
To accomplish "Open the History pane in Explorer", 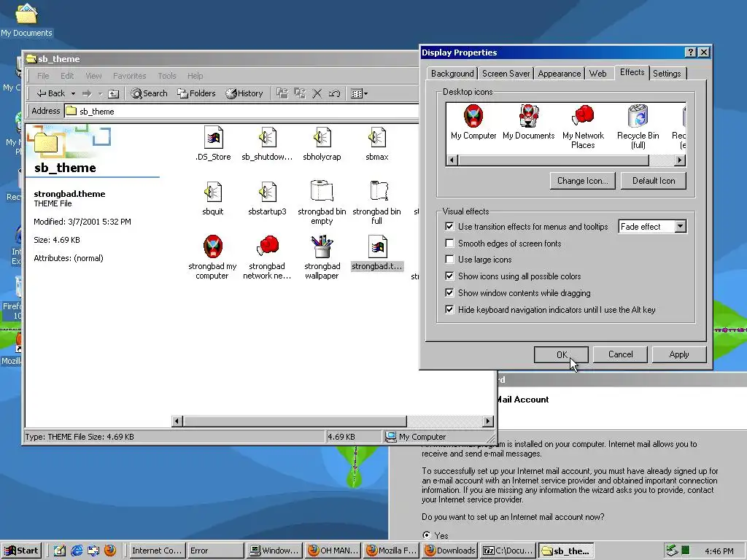I will [244, 93].
